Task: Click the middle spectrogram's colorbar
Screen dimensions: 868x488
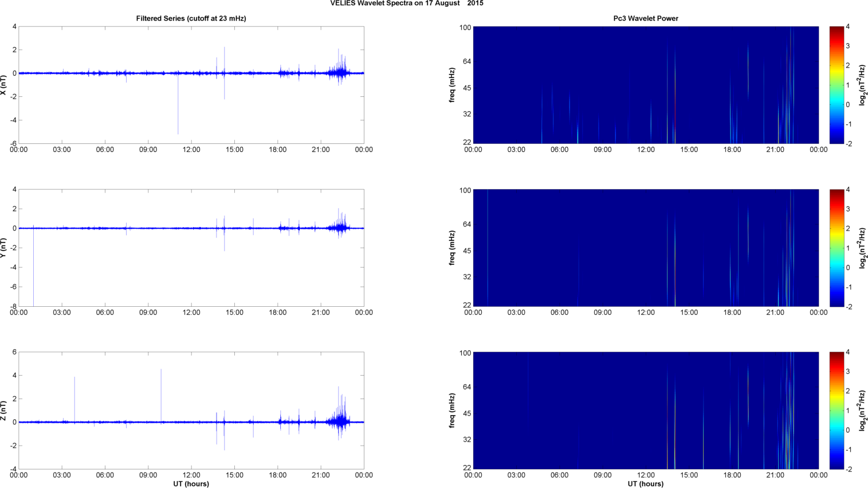Action: [x=836, y=248]
